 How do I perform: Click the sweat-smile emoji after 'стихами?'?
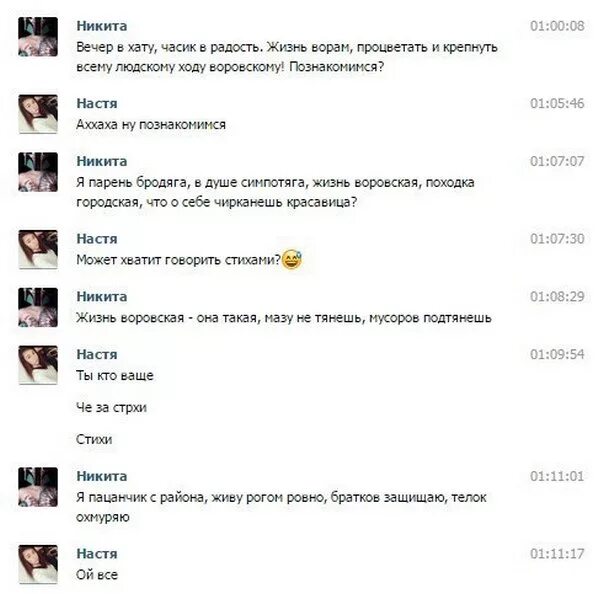[x=292, y=259]
